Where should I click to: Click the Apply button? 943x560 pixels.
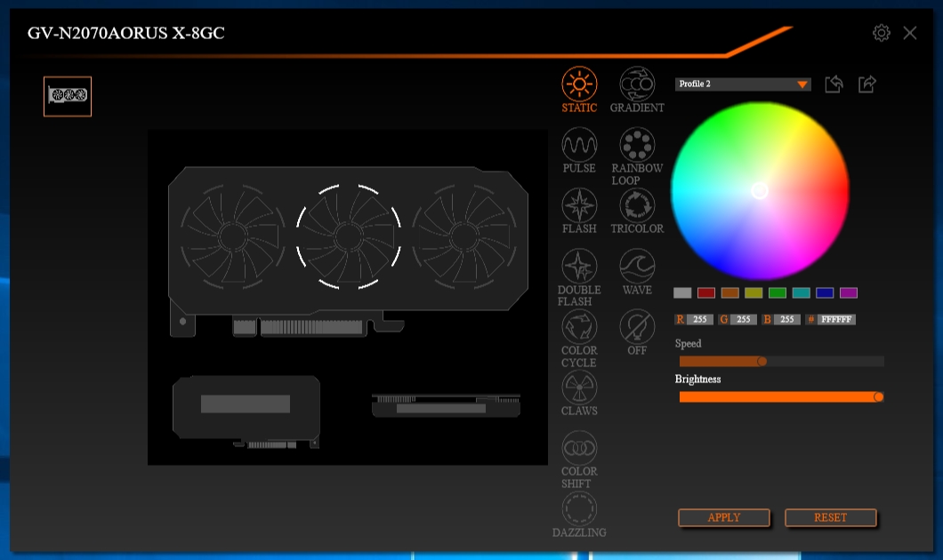tap(724, 517)
